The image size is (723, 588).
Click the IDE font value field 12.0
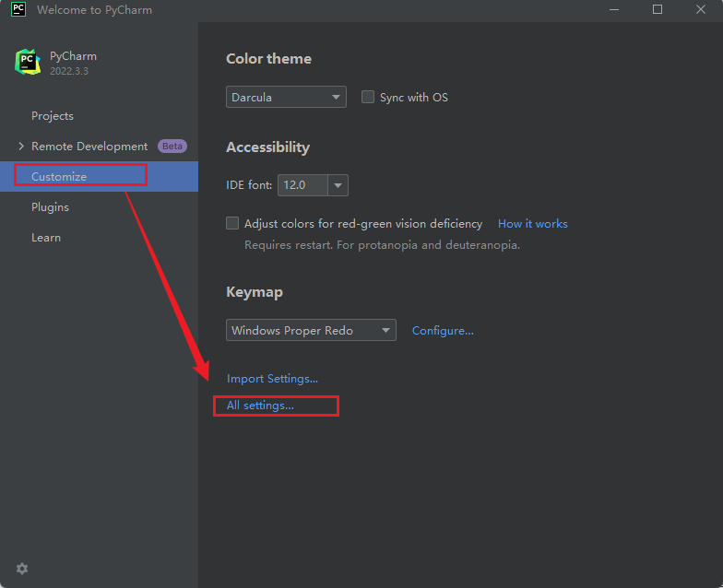(x=302, y=185)
